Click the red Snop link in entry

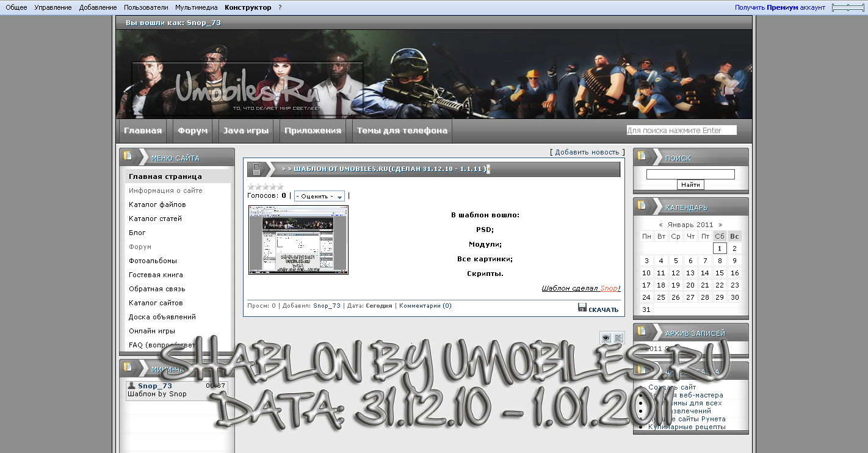(609, 288)
